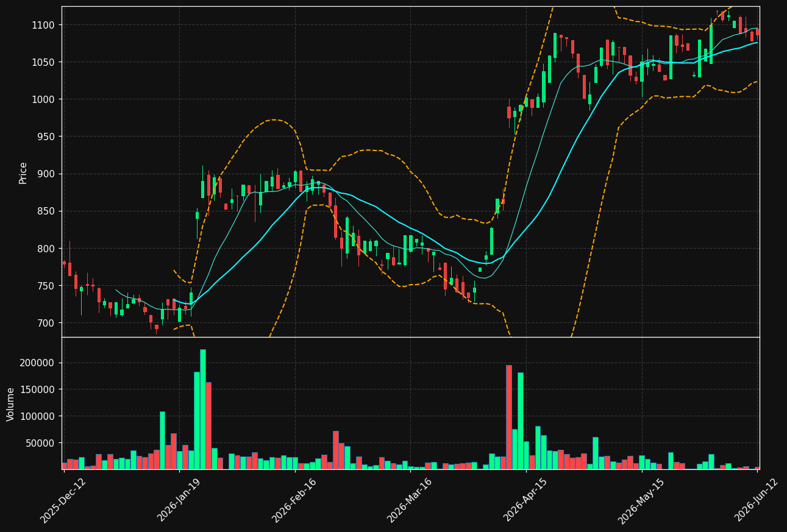Click the 750 price axis label
The height and width of the screenshot is (532, 787).
coord(47,286)
